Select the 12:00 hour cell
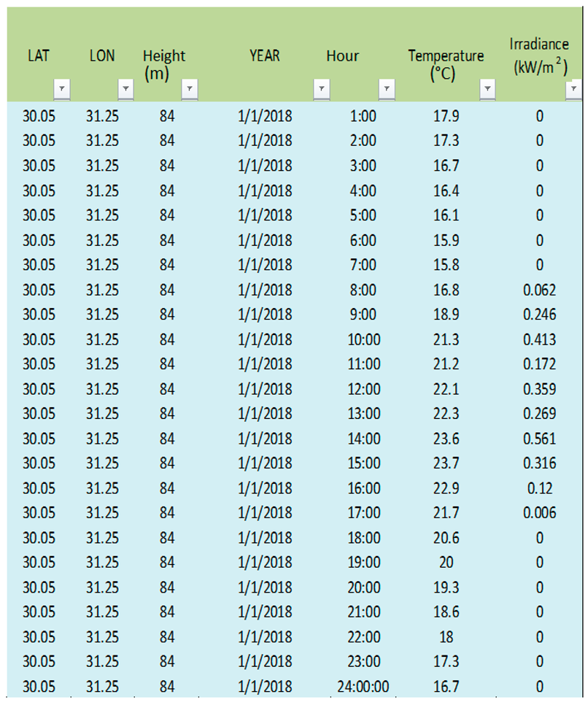The width and height of the screenshot is (588, 705). [363, 389]
